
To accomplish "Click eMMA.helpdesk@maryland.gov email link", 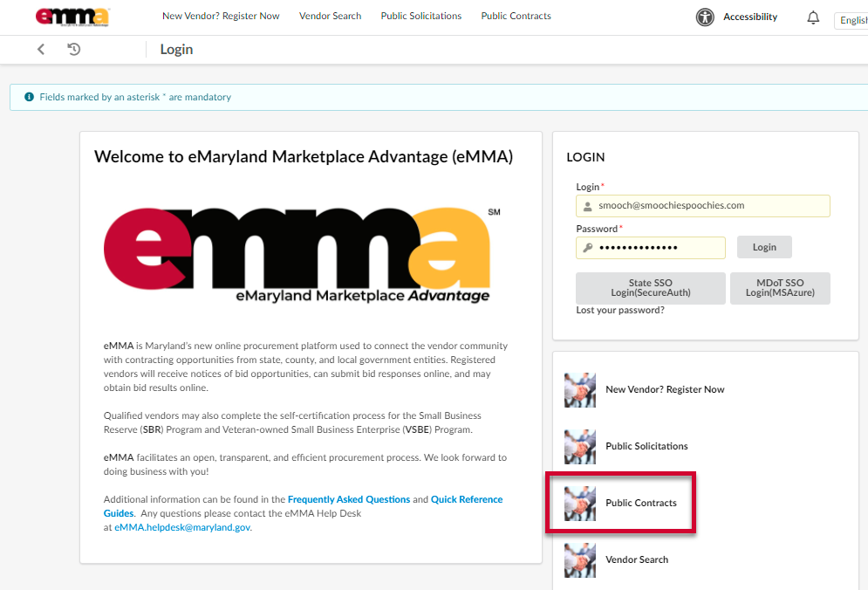I will pos(182,527).
